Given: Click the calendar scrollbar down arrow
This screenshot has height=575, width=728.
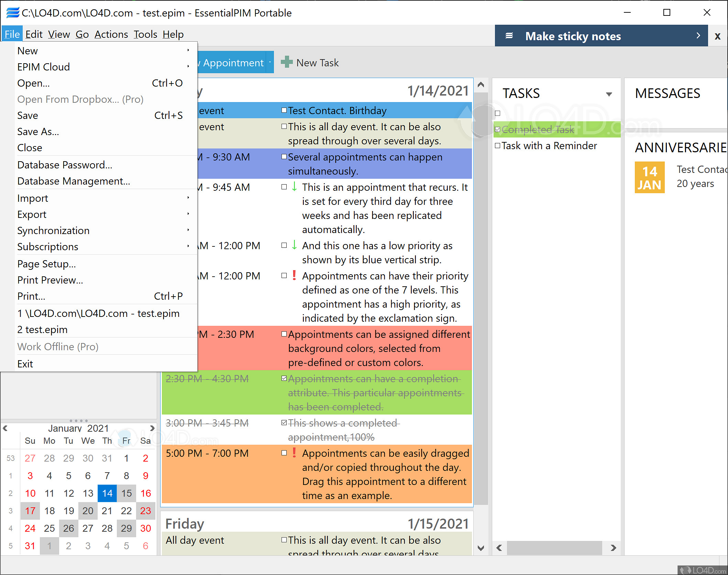Looking at the screenshot, I should (x=481, y=548).
